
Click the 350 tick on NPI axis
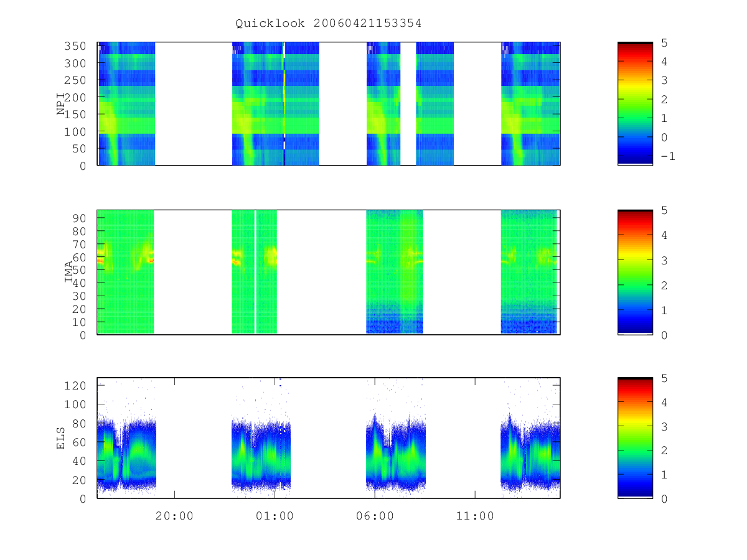77,46
